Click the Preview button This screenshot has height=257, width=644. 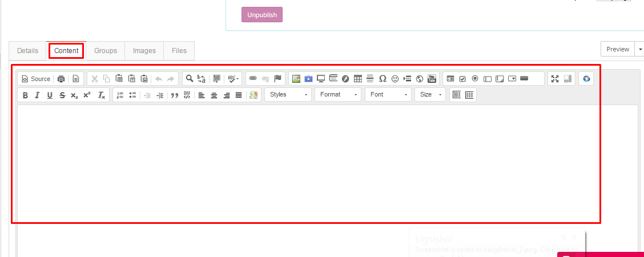coord(618,49)
